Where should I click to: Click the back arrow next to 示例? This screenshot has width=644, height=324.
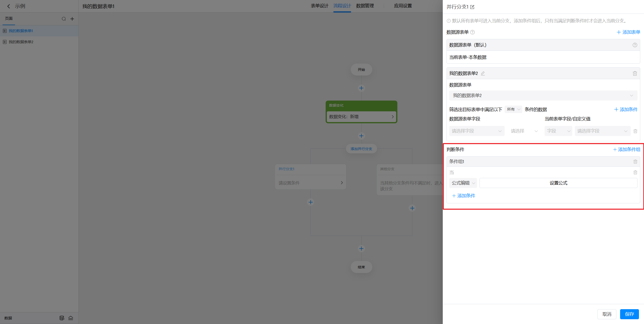click(x=9, y=6)
